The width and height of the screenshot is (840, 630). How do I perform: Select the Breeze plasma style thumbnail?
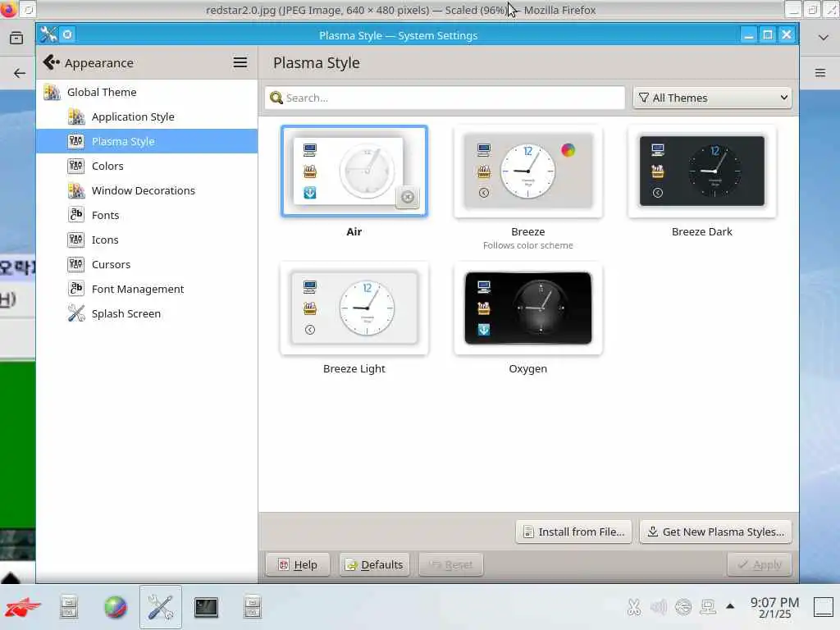(528, 171)
